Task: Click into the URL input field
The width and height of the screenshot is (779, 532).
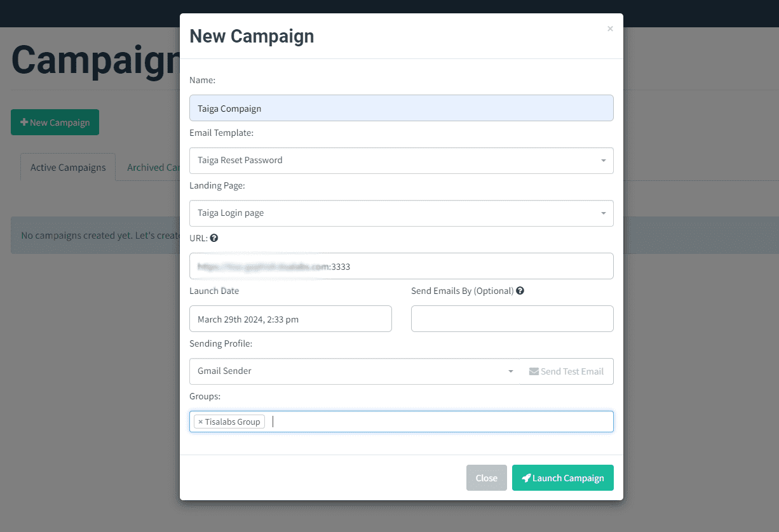Action: (402, 266)
